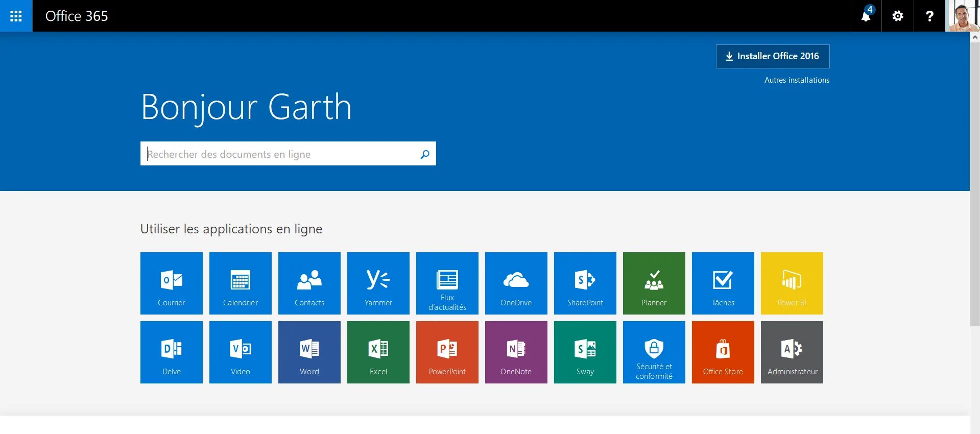The height and width of the screenshot is (434, 980).
Task: Open the Autres installations link
Action: coord(797,80)
